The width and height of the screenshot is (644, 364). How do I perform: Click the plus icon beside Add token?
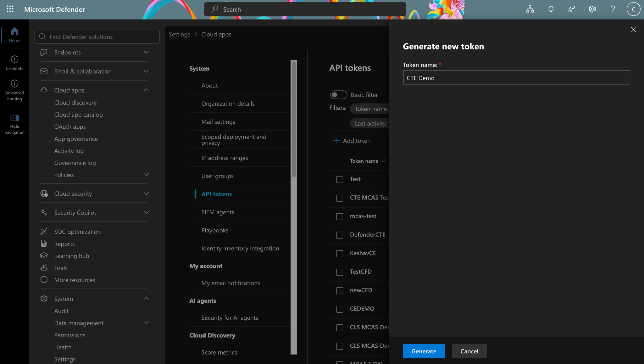tap(336, 140)
